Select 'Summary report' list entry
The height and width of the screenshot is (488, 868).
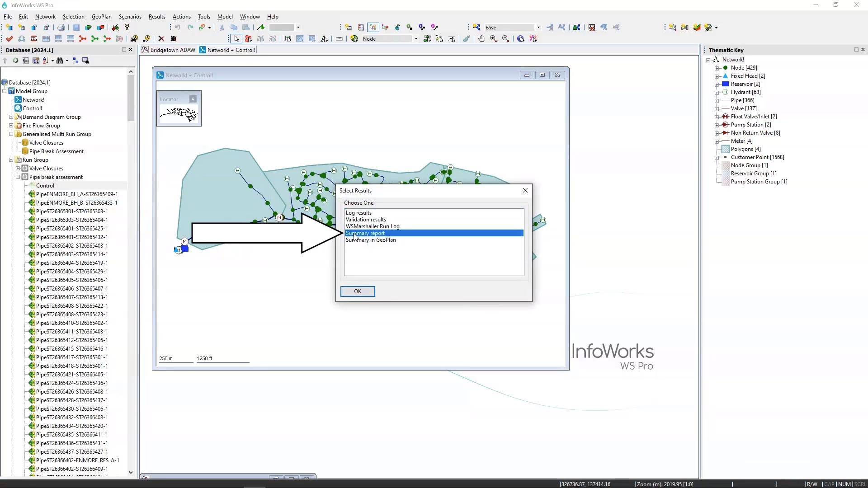point(434,233)
